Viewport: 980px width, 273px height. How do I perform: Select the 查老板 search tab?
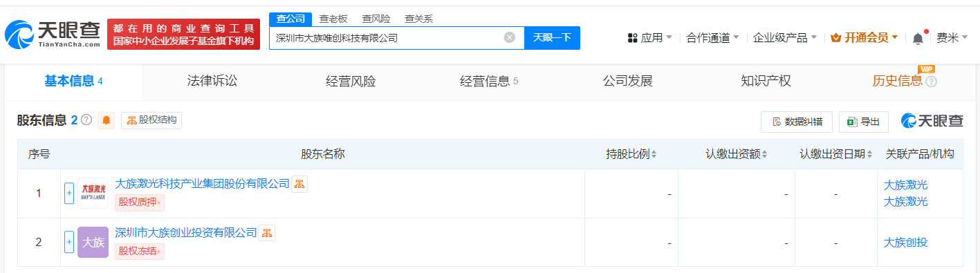click(333, 19)
